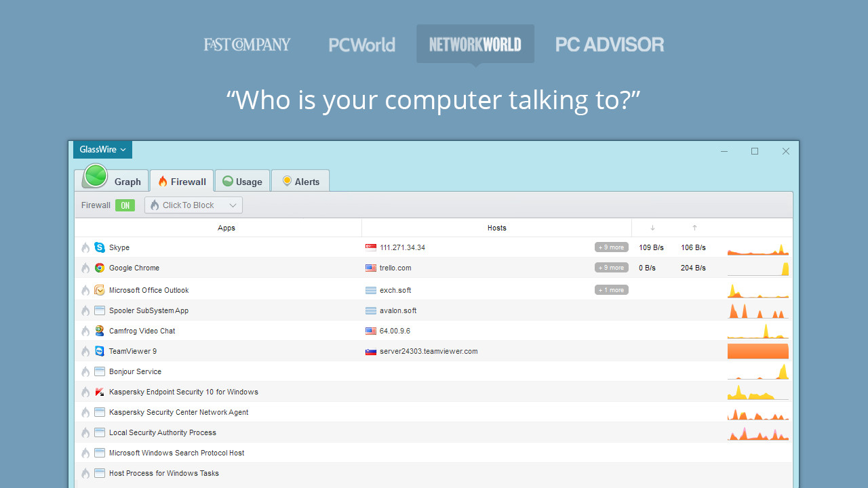Open the GlassWire menu dropdown
The image size is (868, 488).
point(102,149)
